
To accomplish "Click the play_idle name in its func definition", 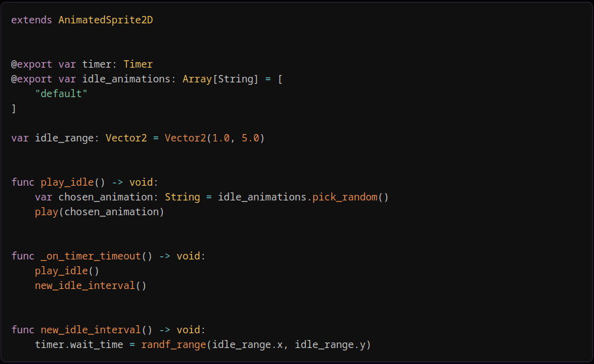I will [67, 182].
